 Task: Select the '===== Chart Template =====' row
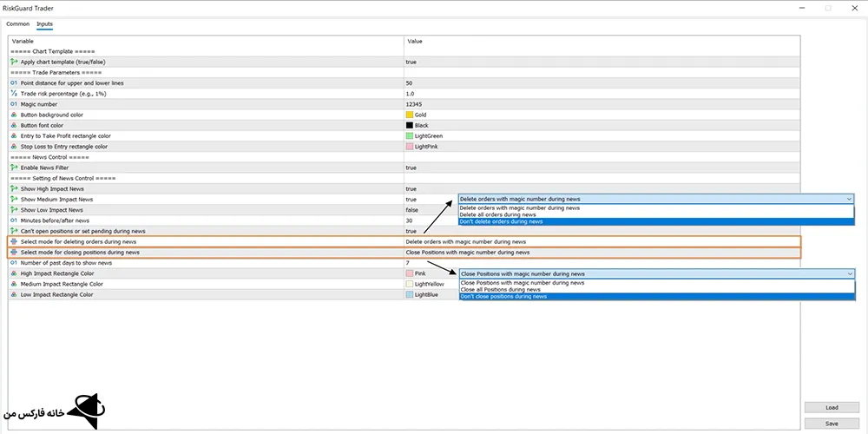click(x=404, y=51)
